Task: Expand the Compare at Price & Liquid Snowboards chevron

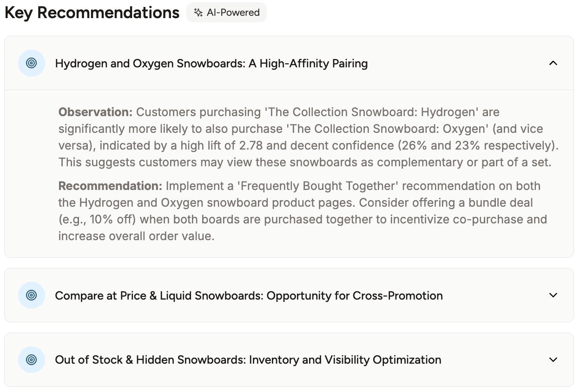Action: click(x=553, y=295)
